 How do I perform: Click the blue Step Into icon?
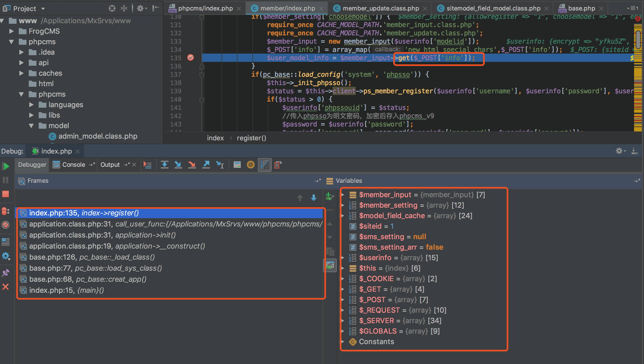pos(178,165)
